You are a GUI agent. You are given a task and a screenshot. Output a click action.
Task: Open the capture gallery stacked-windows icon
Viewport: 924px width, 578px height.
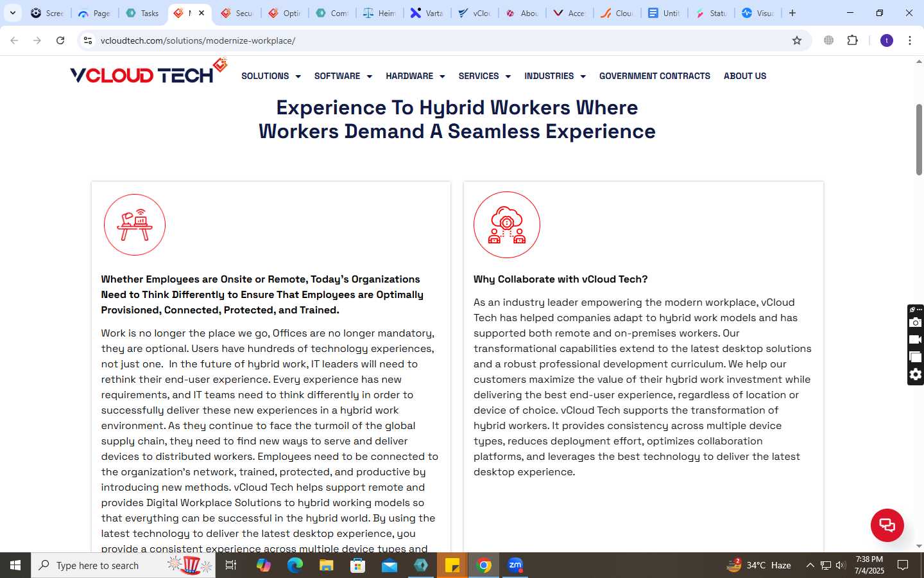click(916, 357)
